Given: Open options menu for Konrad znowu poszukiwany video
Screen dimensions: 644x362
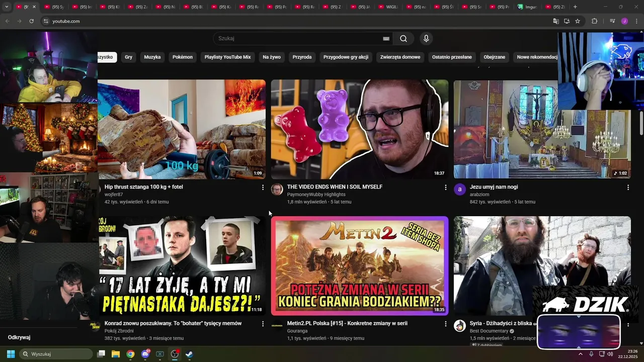Looking at the screenshot, I should pos(263,324).
